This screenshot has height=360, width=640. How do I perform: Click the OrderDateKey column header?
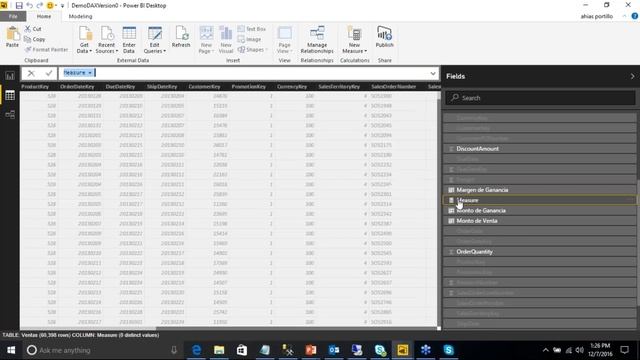(x=77, y=87)
